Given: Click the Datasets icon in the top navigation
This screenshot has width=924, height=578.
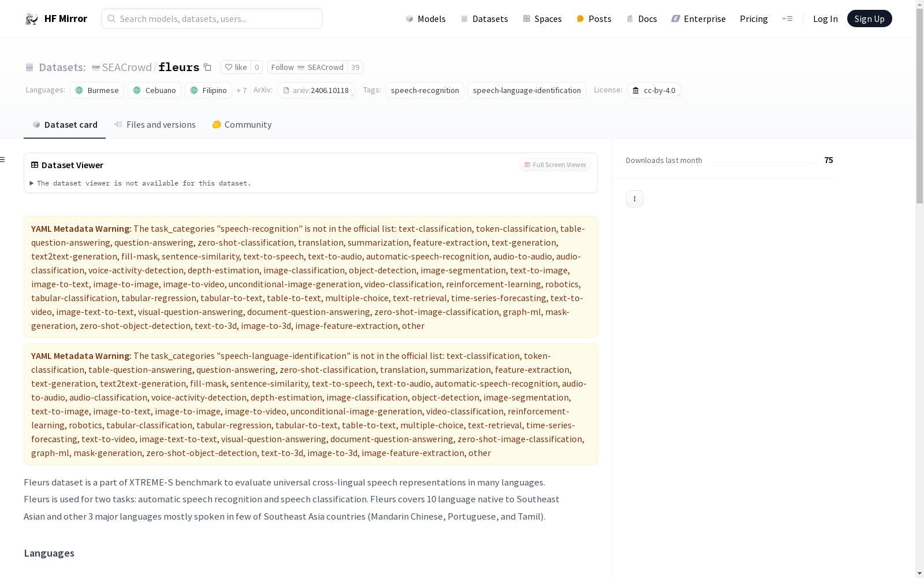Looking at the screenshot, I should point(464,18).
